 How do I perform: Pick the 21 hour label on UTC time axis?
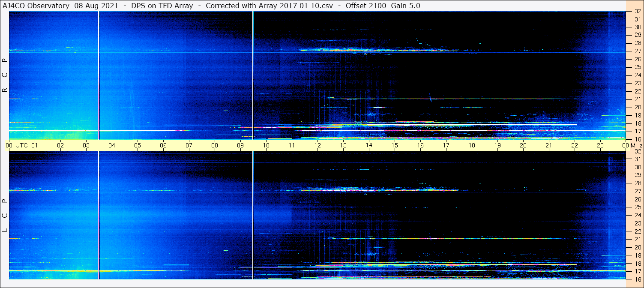(x=549, y=145)
